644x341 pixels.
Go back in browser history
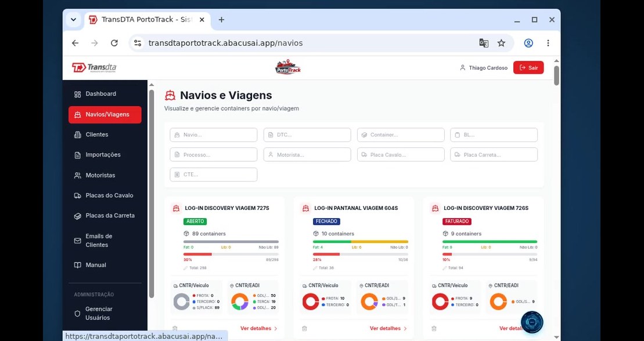point(75,43)
